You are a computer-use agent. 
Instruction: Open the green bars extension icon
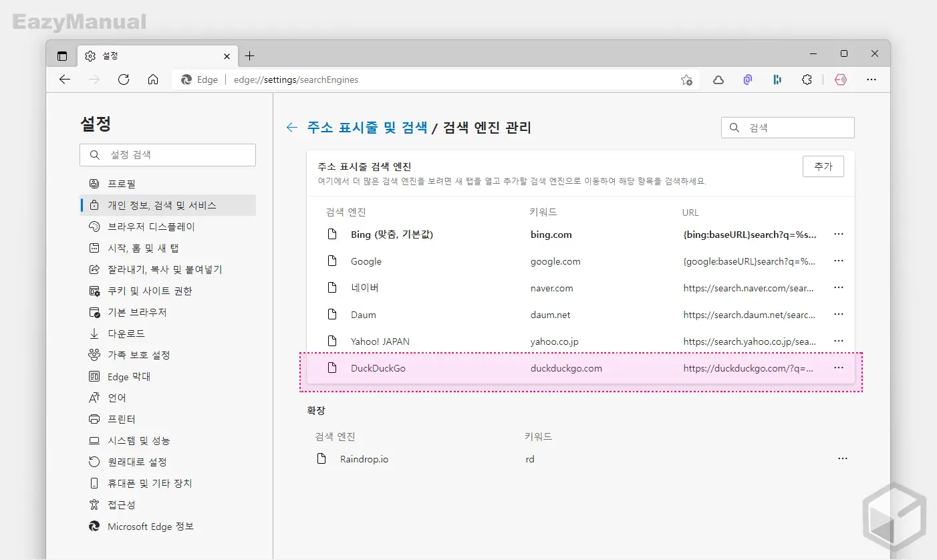[777, 80]
